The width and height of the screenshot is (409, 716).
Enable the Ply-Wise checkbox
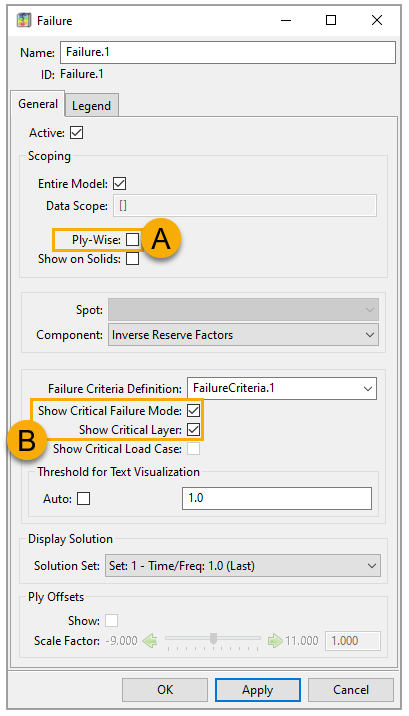point(132,239)
